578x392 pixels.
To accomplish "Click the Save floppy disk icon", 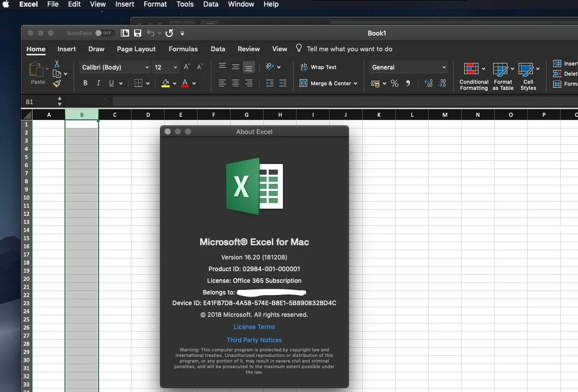I will (x=138, y=33).
